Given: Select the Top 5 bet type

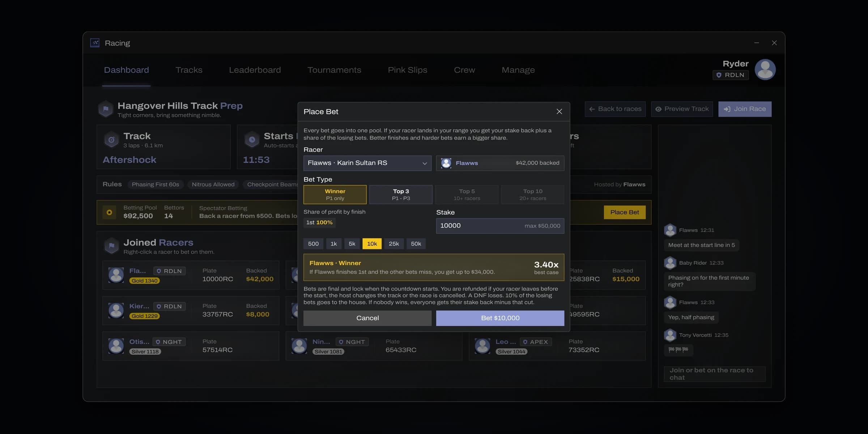Looking at the screenshot, I should 467,195.
